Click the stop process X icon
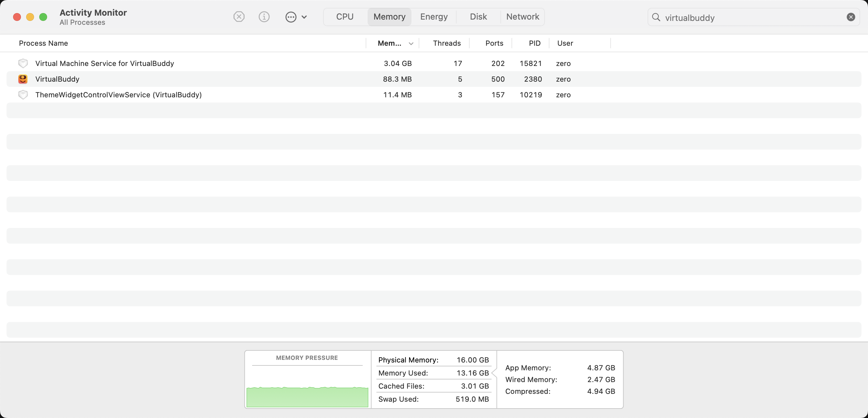This screenshot has width=868, height=418. pos(239,17)
